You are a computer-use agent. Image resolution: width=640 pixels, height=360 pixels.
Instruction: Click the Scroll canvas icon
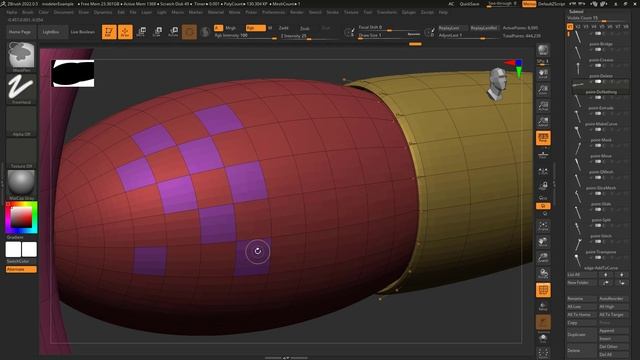pyautogui.click(x=543, y=74)
